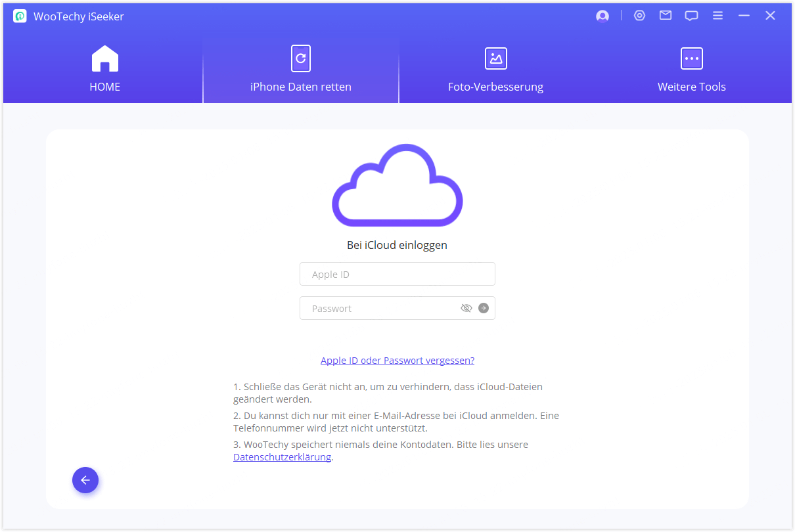Show the password with the eye toggle

pos(466,307)
